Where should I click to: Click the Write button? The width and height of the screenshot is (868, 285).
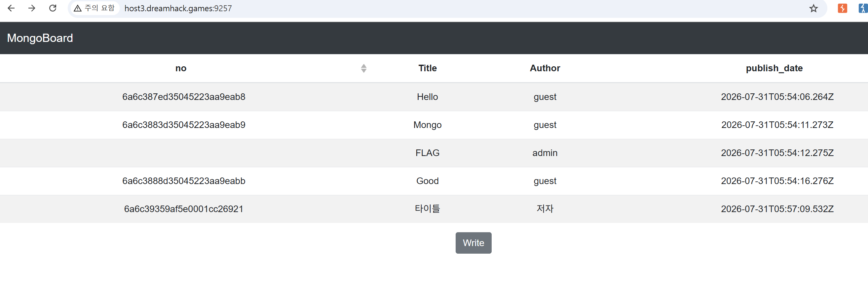tap(473, 243)
